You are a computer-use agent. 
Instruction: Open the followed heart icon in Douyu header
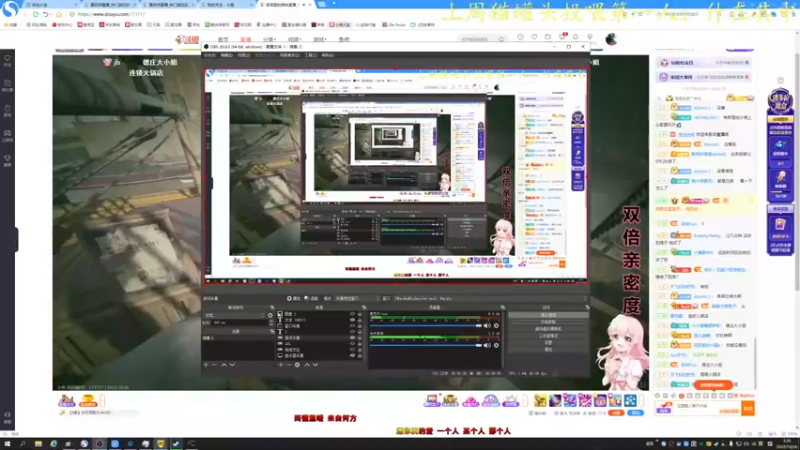pos(534,37)
